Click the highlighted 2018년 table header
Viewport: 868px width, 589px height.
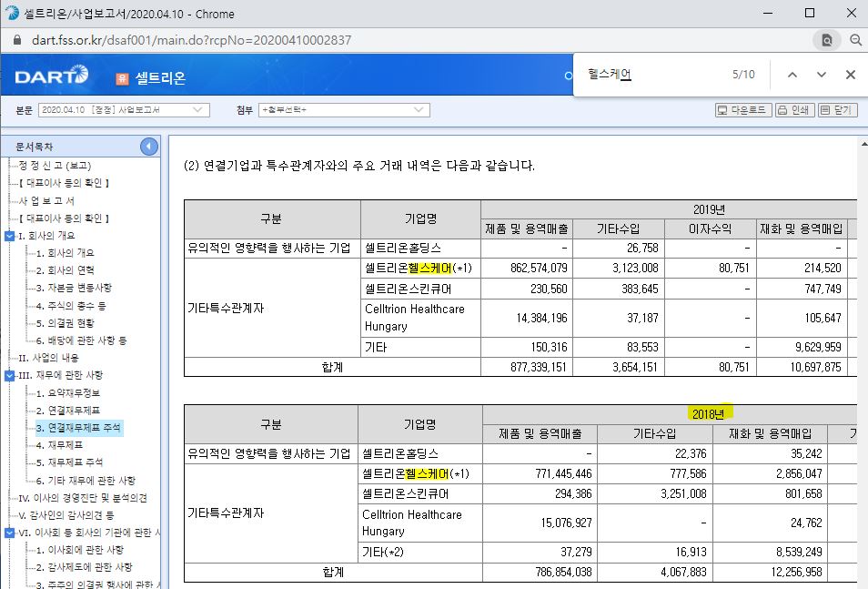(708, 414)
